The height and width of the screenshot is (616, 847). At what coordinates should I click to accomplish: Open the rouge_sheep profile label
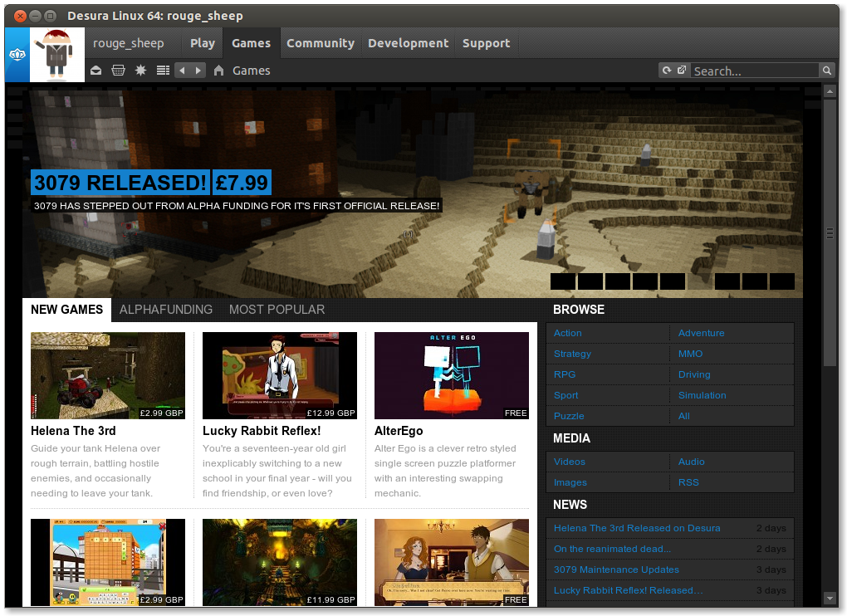coord(129,43)
